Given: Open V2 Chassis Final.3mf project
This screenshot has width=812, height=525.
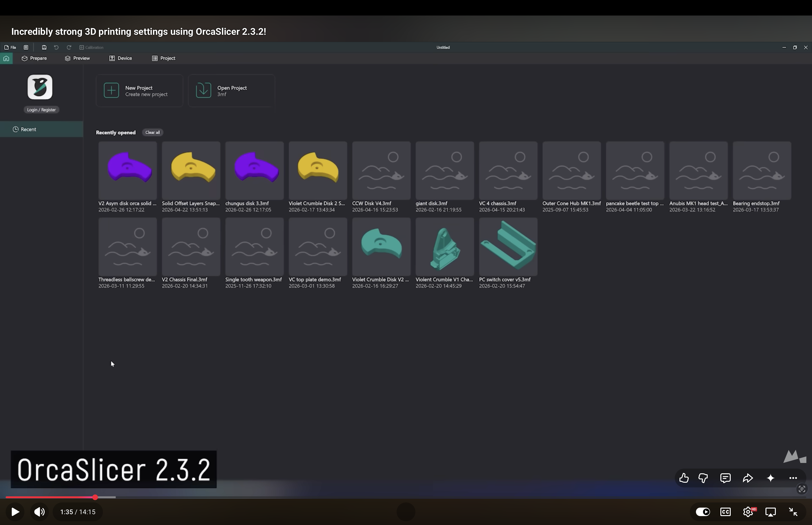Looking at the screenshot, I should [x=191, y=247].
